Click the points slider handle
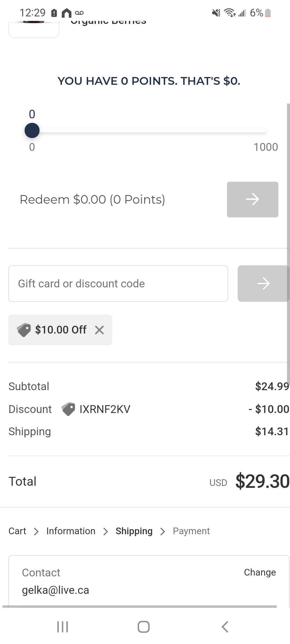 (x=32, y=130)
